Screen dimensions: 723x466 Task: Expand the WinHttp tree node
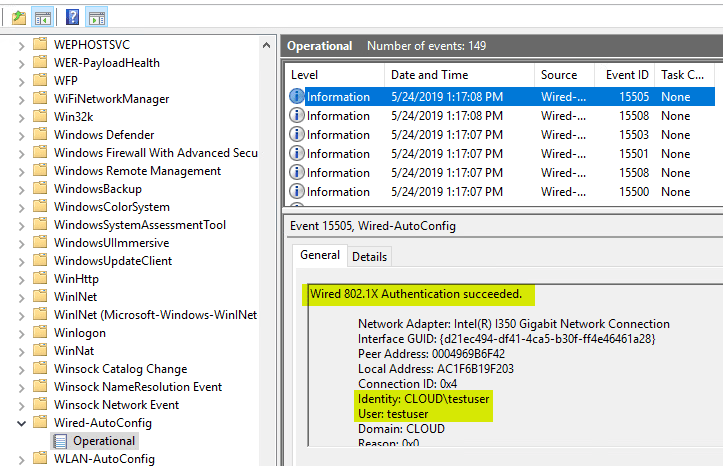tap(22, 279)
